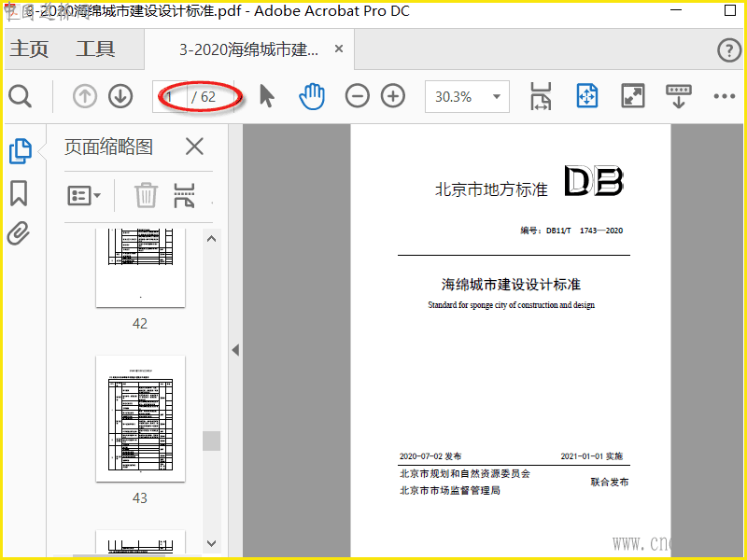Select page 43 thumbnail
This screenshot has height=560, width=747.
[140, 418]
